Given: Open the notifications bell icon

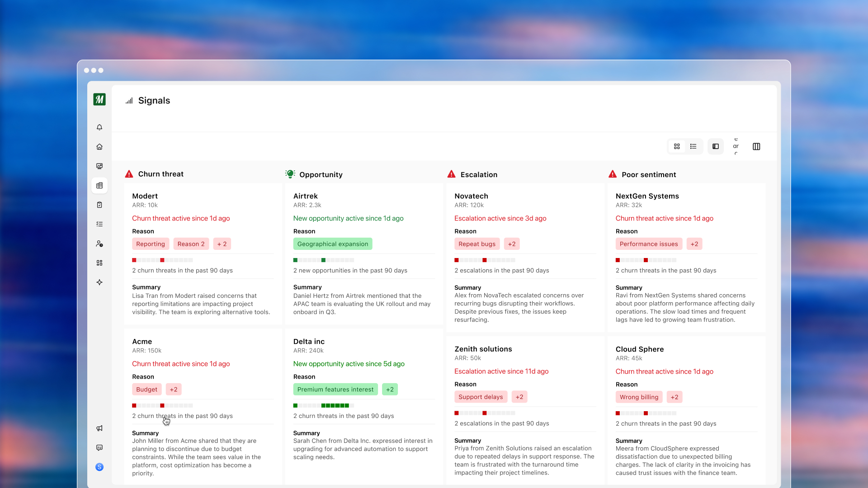Looking at the screenshot, I should pos(99,127).
